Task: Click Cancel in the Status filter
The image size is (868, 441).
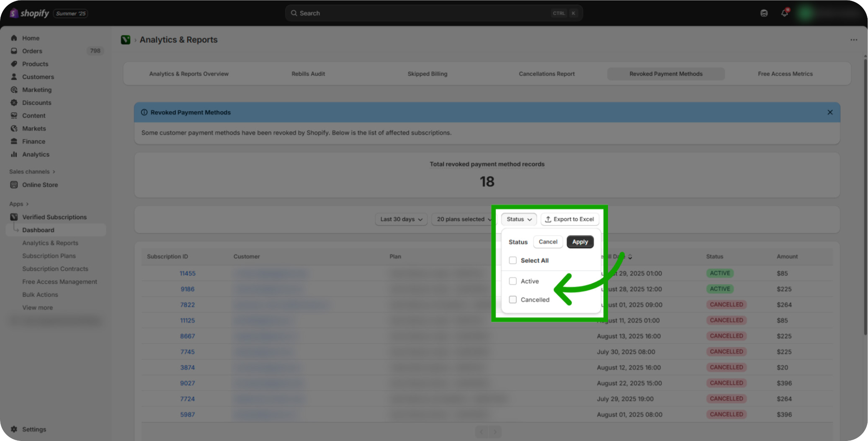Action: 548,242
